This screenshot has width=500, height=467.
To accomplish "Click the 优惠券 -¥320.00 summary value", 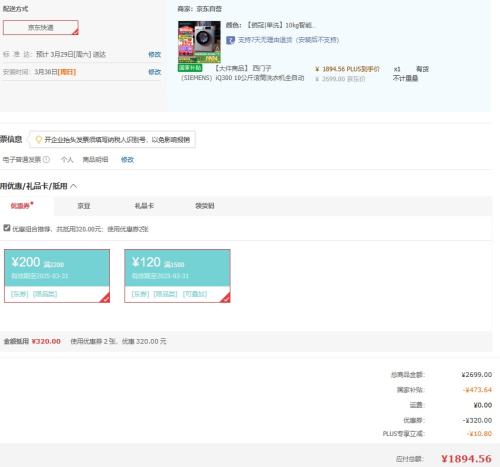I will (x=477, y=420).
